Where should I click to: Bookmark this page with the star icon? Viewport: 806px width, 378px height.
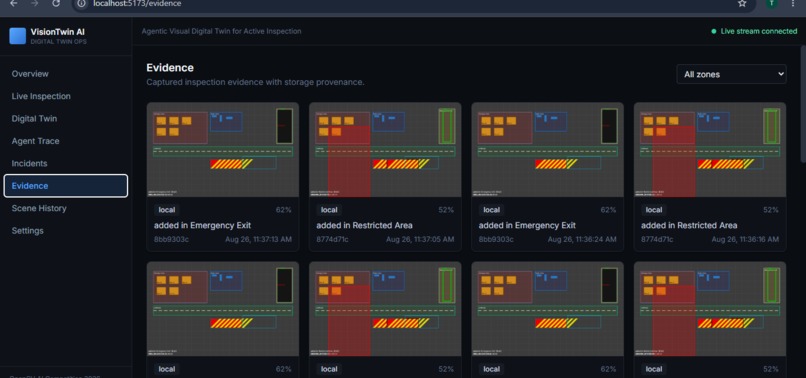[x=742, y=4]
